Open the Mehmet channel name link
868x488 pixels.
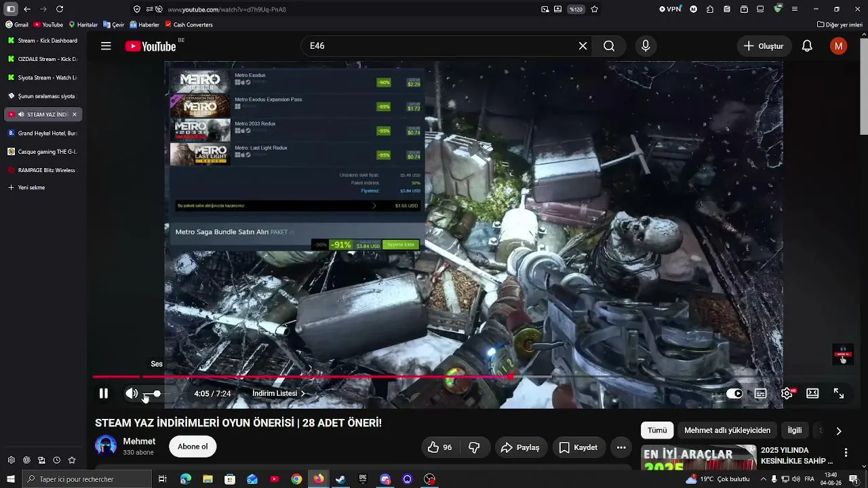click(x=139, y=441)
